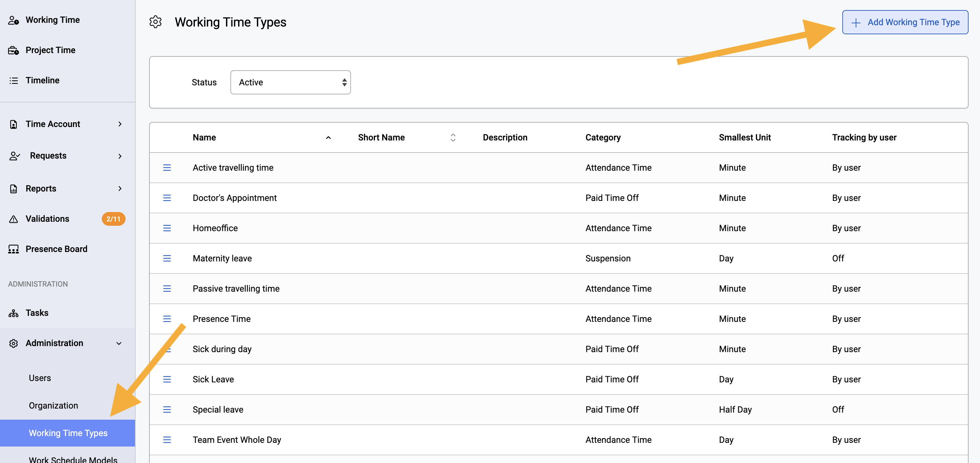Open Project Time in sidebar
The width and height of the screenshot is (980, 463).
tap(50, 50)
